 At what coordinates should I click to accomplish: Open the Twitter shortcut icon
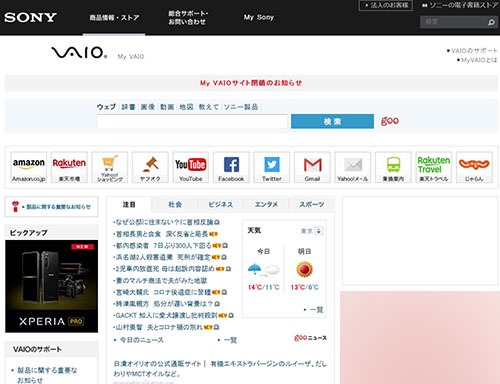[x=272, y=167]
